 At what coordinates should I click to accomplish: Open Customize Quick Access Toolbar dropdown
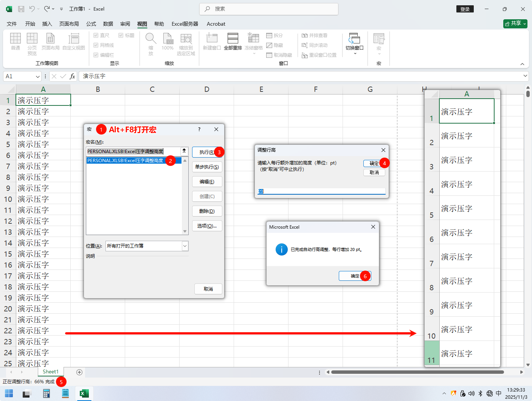click(x=61, y=9)
